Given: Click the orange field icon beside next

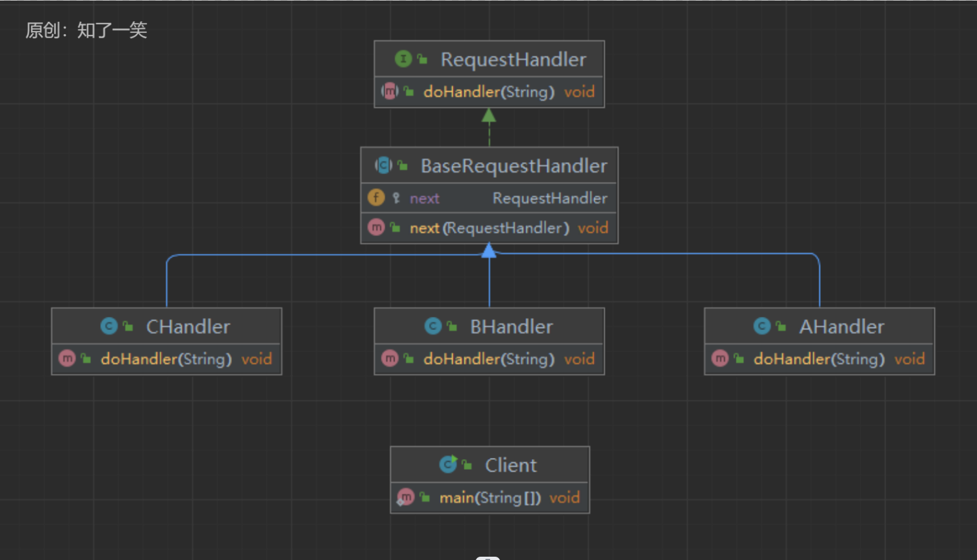Looking at the screenshot, I should click(x=376, y=198).
